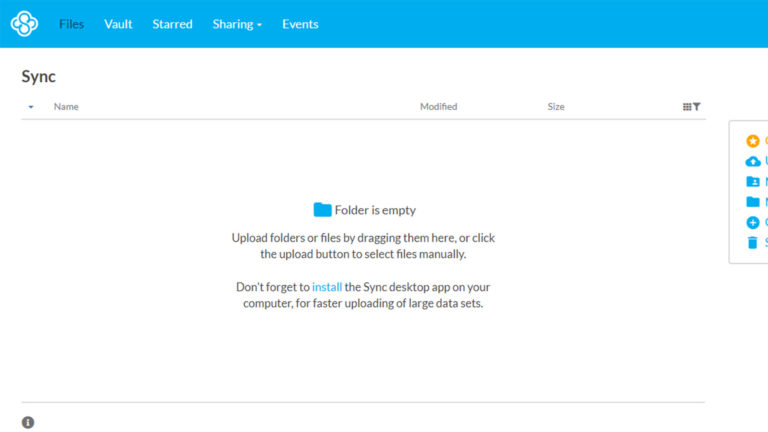The height and width of the screenshot is (432, 768).
Task: Open the Files tab
Action: pyautogui.click(x=71, y=24)
